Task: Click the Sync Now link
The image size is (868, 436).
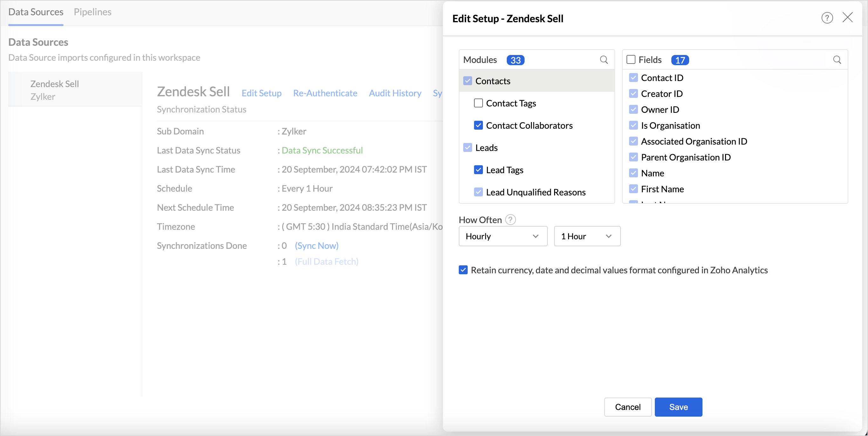Action: click(x=316, y=246)
